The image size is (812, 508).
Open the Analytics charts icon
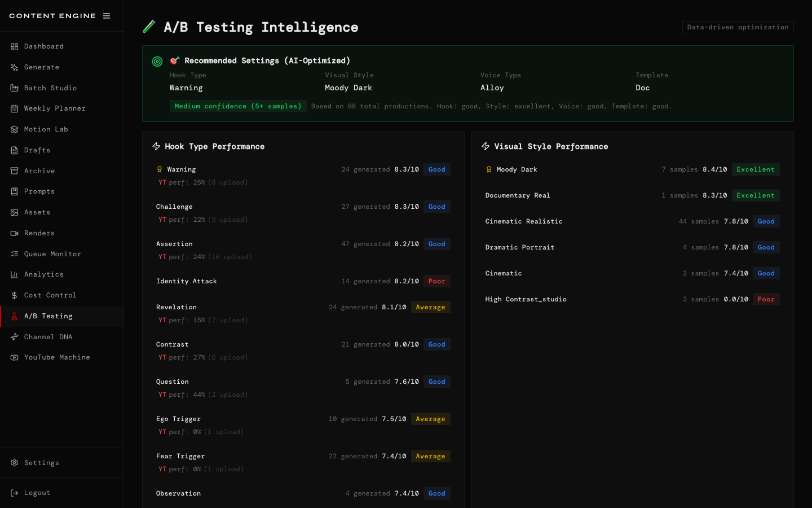[x=14, y=274]
